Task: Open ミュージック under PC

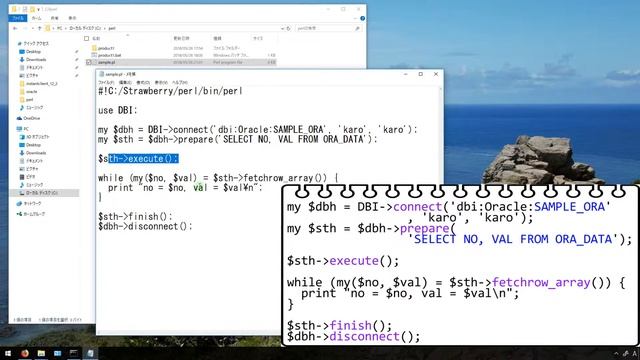Action: click(x=34, y=185)
